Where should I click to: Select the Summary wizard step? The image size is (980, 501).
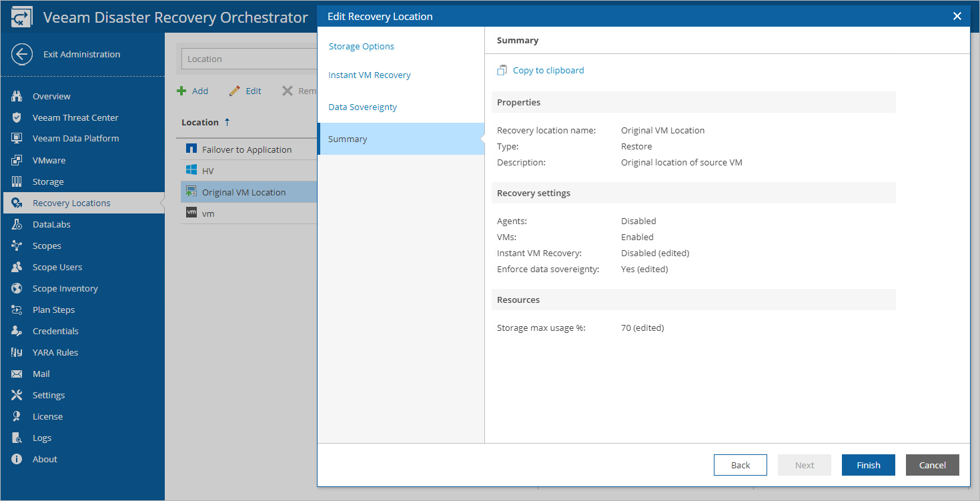401,139
